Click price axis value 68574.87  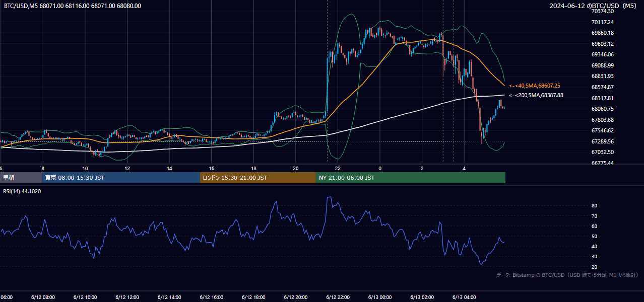pos(602,87)
